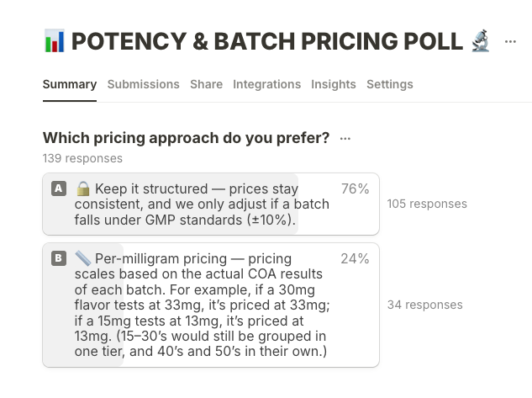Click the bar chart emoji icon in title

pos(54,40)
